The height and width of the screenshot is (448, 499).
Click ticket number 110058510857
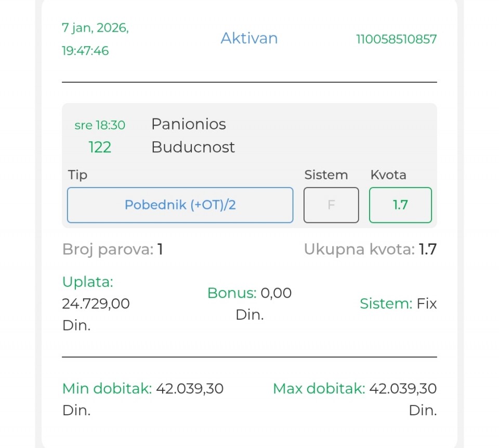(x=396, y=39)
